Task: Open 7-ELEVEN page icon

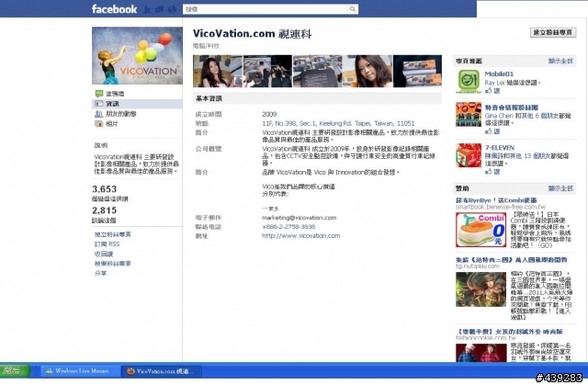Action: click(x=469, y=155)
